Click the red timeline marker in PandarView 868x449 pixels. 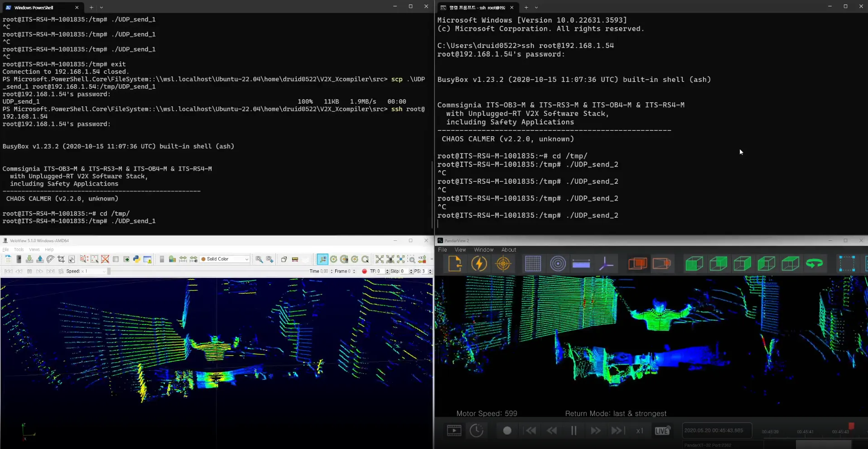point(851,426)
